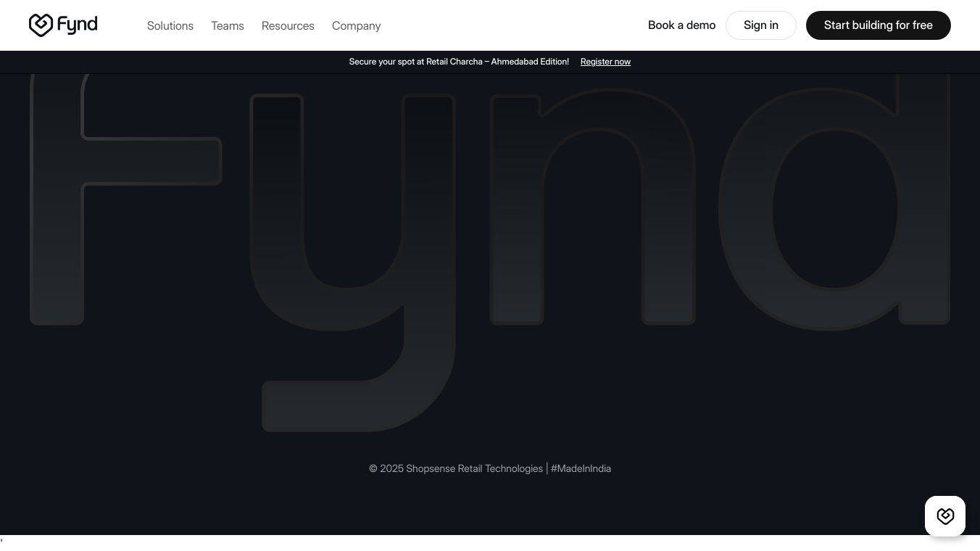Open the Solutions menu
The height and width of the screenshot is (551, 980).
pyautogui.click(x=170, y=26)
